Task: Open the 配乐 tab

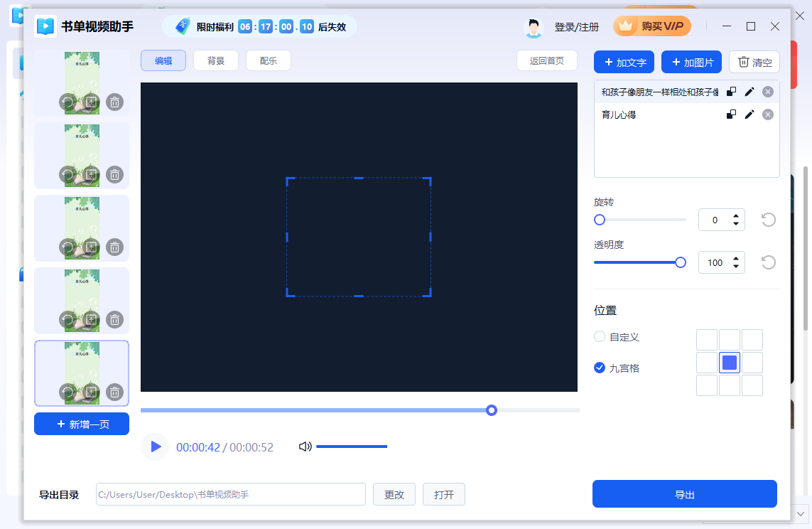Action: tap(268, 60)
